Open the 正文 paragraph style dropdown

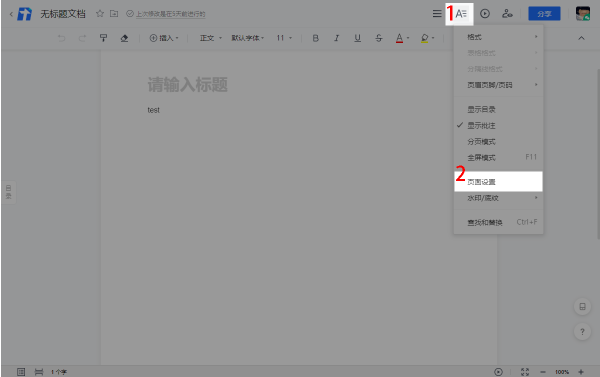(x=210, y=38)
